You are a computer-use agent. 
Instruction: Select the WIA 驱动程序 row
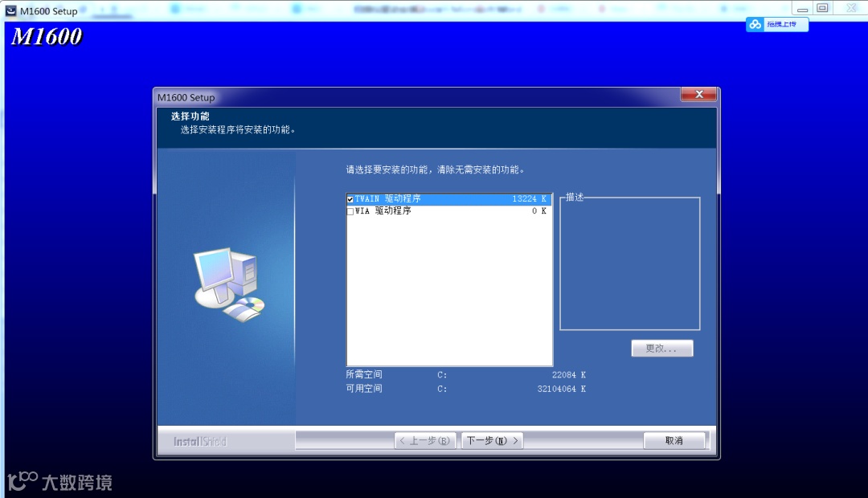click(x=449, y=210)
